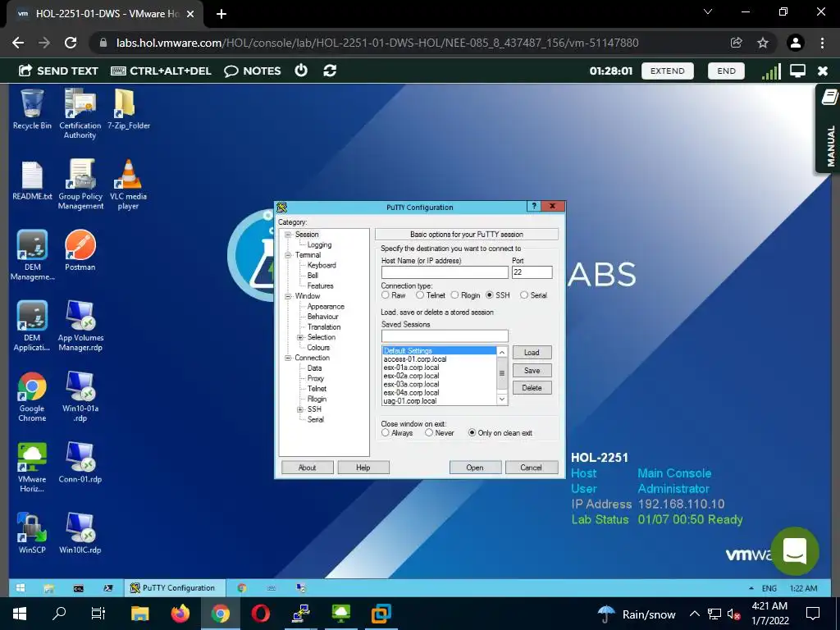Click the Firefox icon in Windows taskbar
Image resolution: width=840 pixels, height=630 pixels.
(180, 614)
